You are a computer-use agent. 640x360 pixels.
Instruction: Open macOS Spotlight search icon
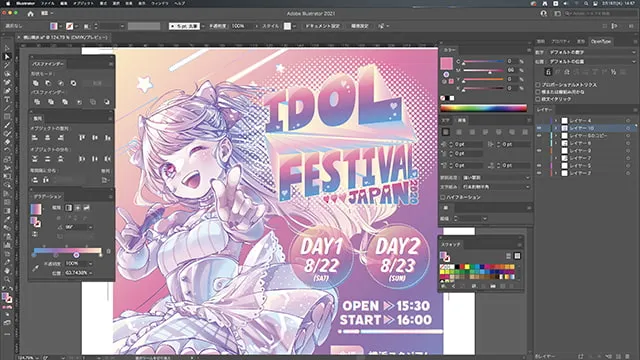(x=586, y=3)
